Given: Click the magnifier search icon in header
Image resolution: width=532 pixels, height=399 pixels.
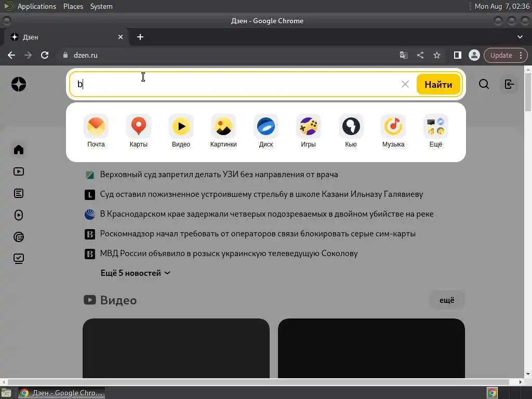Looking at the screenshot, I should pyautogui.click(x=484, y=84).
